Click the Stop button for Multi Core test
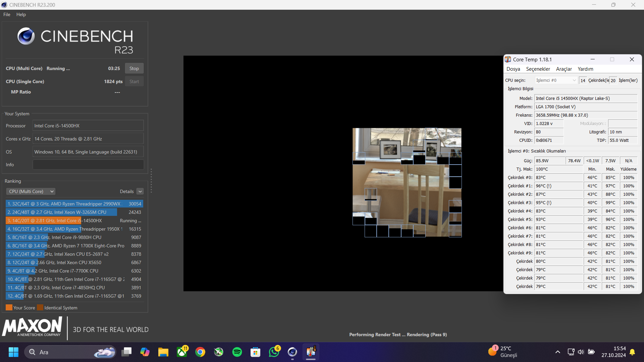This screenshot has height=362, width=644. [x=134, y=68]
